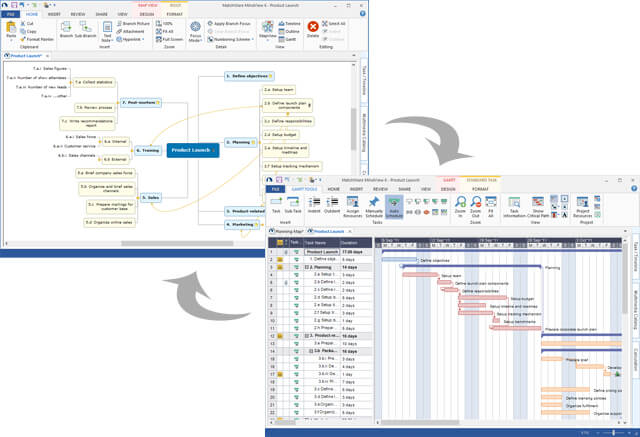640x437 pixels.
Task: Switch mind map to Full Screen
Action: (169, 39)
